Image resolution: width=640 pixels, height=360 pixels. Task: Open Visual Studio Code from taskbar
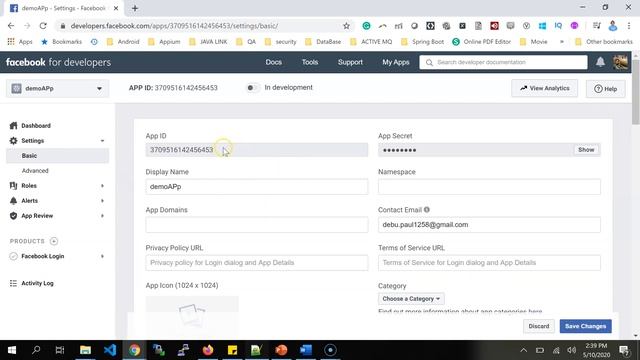[x=110, y=350]
